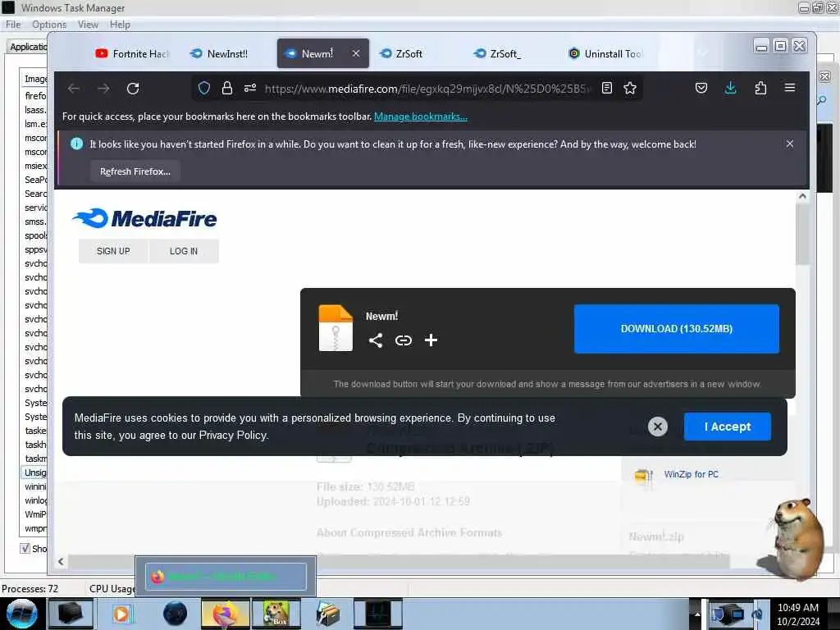This screenshot has width=840, height=630.
Task: Open Task Manager taskbar icon with graph
Action: click(377, 614)
